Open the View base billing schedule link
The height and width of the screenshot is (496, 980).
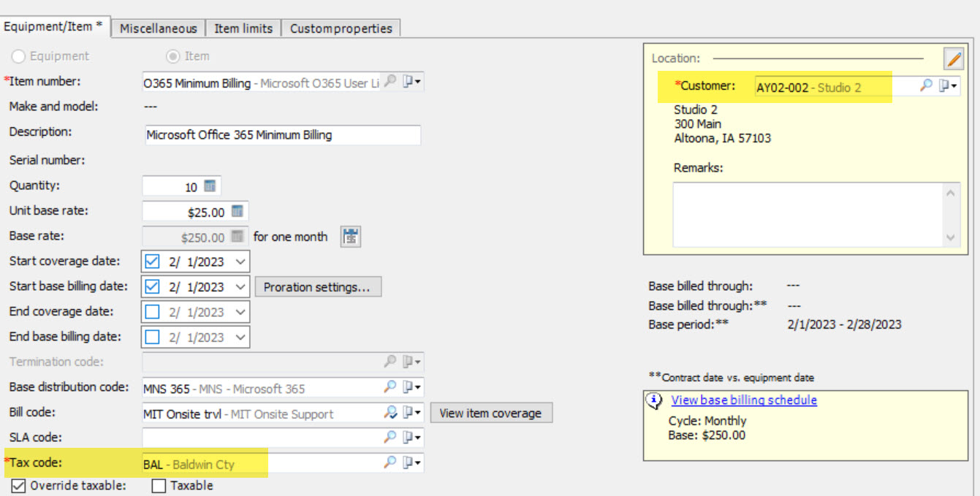(x=744, y=400)
